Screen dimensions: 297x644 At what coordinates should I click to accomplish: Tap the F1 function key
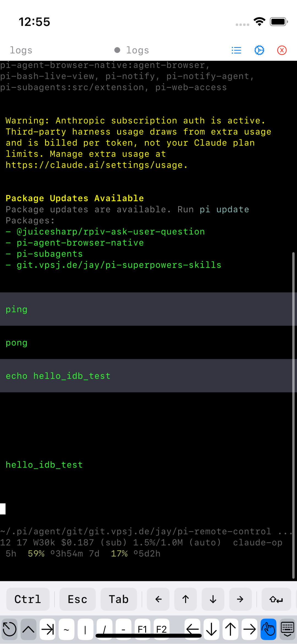[x=142, y=629]
